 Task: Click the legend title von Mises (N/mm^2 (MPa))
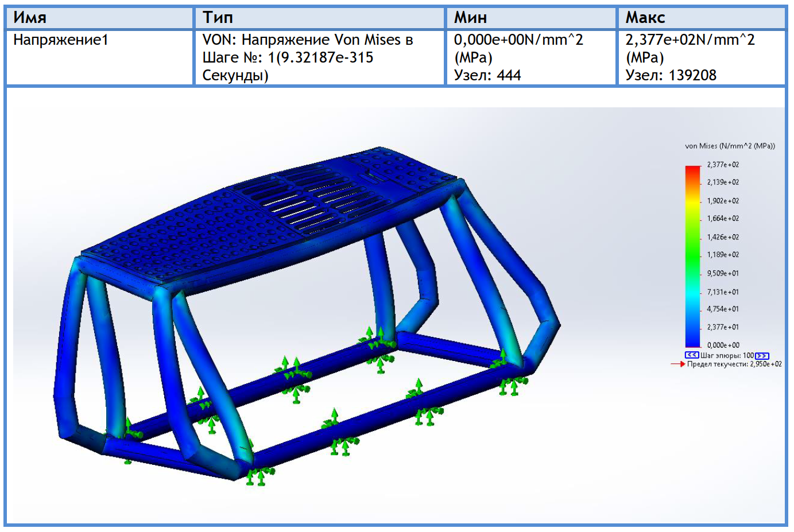pos(730,146)
